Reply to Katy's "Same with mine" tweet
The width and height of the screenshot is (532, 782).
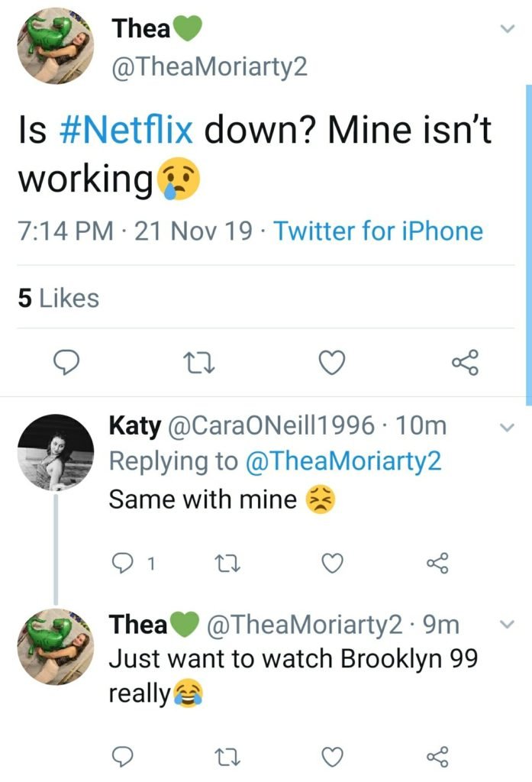[122, 564]
